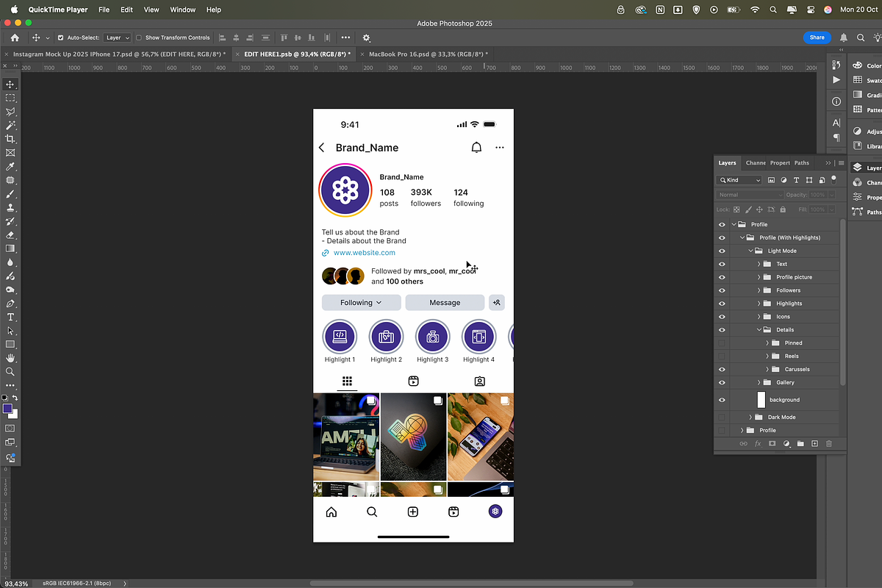Click Message button in mockup
The image size is (882, 588).
445,303
